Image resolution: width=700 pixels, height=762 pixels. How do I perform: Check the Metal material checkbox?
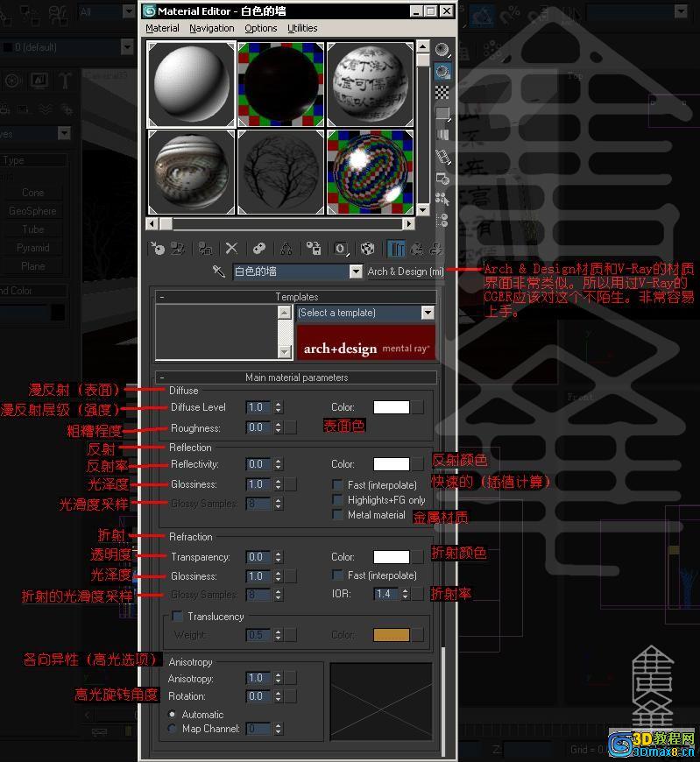(x=337, y=514)
